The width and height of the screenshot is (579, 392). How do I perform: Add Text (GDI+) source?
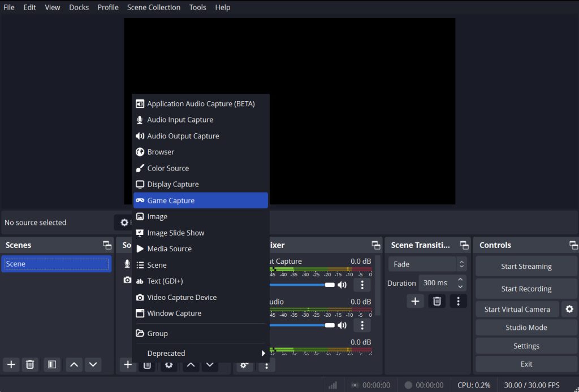coord(201,281)
